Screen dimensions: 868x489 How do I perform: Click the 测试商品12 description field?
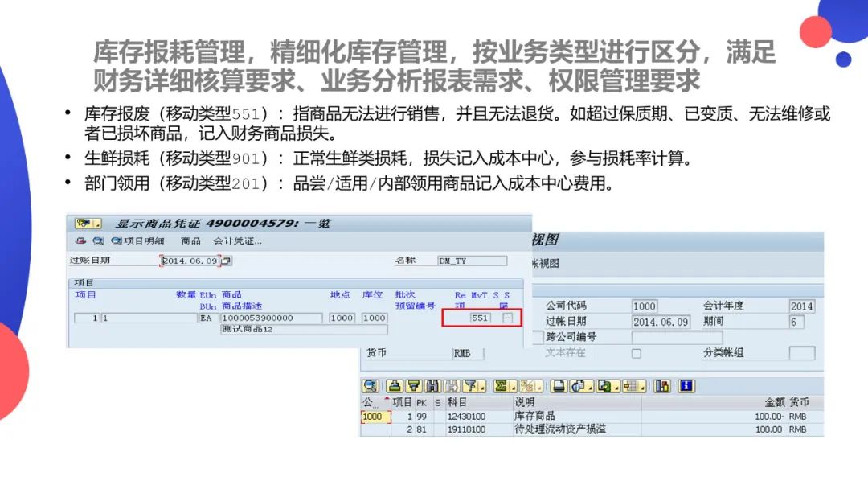point(304,329)
